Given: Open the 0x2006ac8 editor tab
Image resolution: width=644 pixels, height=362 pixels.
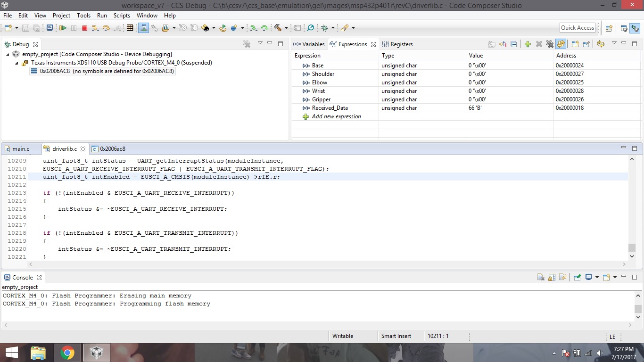Looking at the screenshot, I should (109, 149).
